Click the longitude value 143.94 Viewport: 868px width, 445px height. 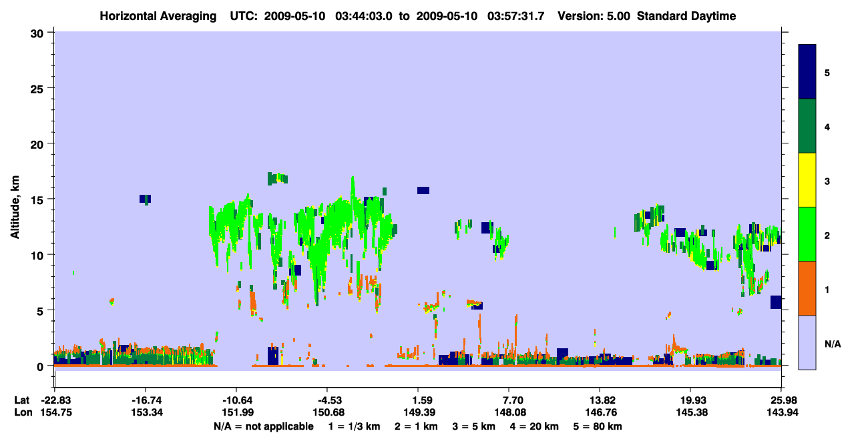[781, 412]
